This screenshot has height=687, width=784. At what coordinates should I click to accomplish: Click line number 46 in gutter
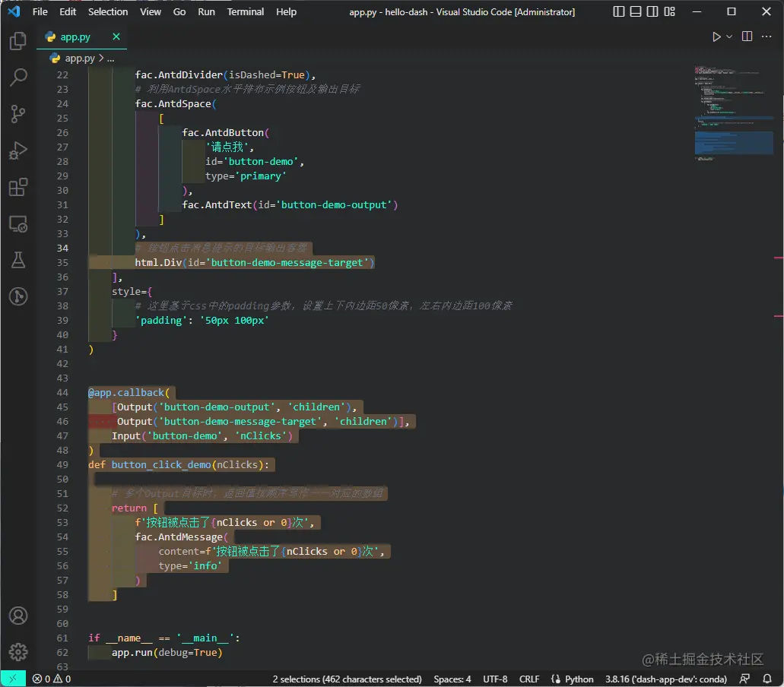coord(62,422)
